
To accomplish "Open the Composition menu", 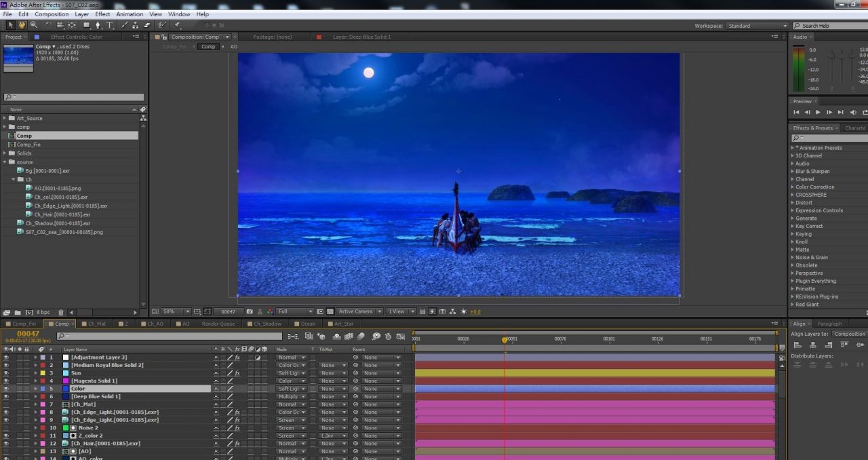I will pos(52,14).
